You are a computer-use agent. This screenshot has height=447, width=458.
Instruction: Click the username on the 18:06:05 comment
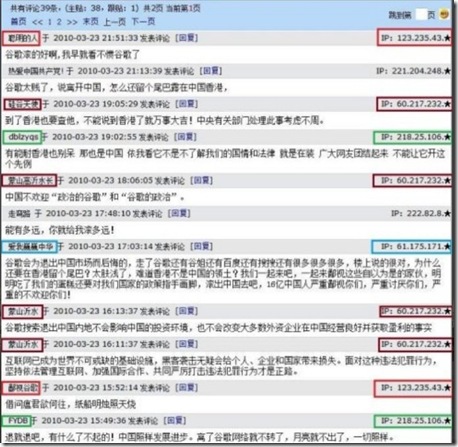(30, 181)
